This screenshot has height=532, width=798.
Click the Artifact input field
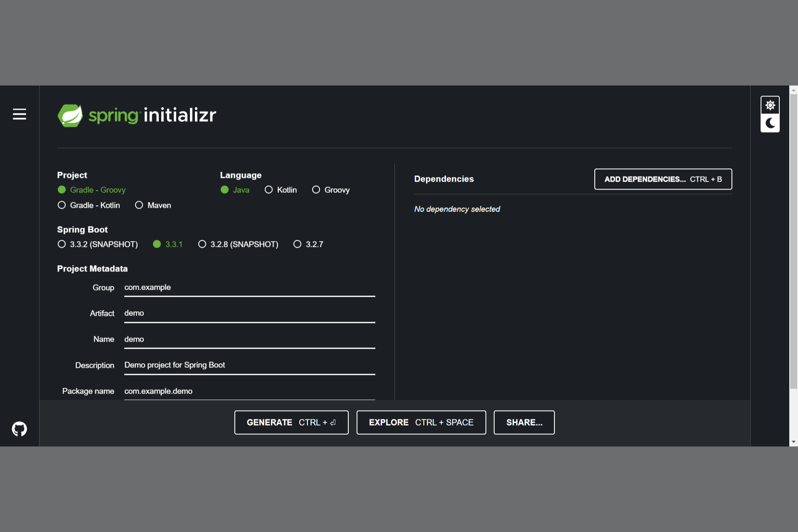tap(249, 313)
